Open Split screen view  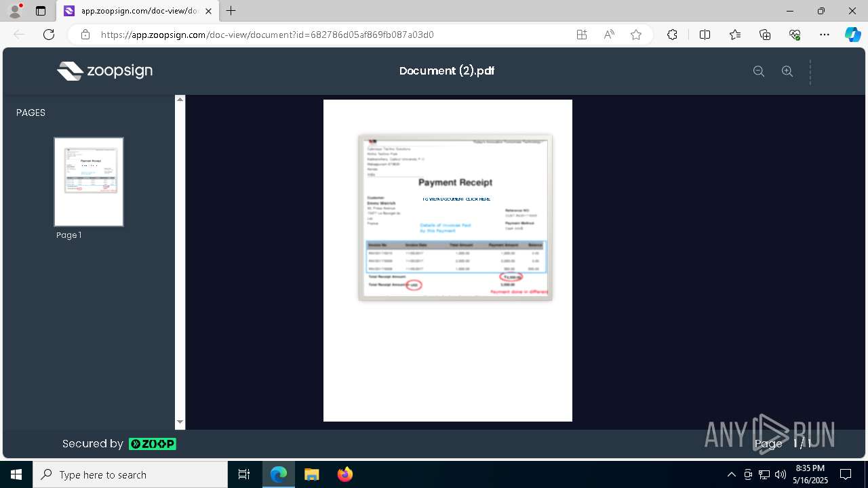(705, 35)
